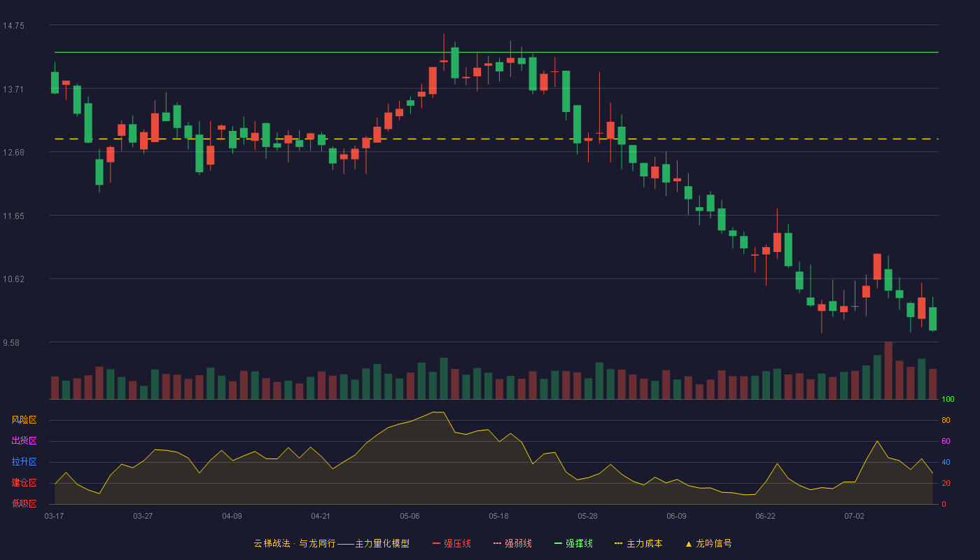Toggle the 龙吟信号 legend item
The width and height of the screenshot is (980, 560).
(x=708, y=543)
